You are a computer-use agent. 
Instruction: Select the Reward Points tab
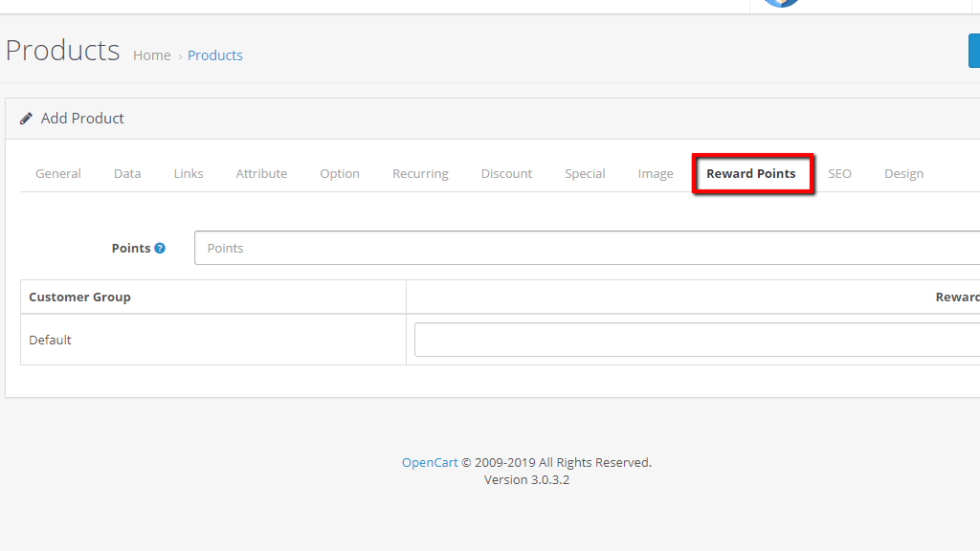pyautogui.click(x=751, y=174)
